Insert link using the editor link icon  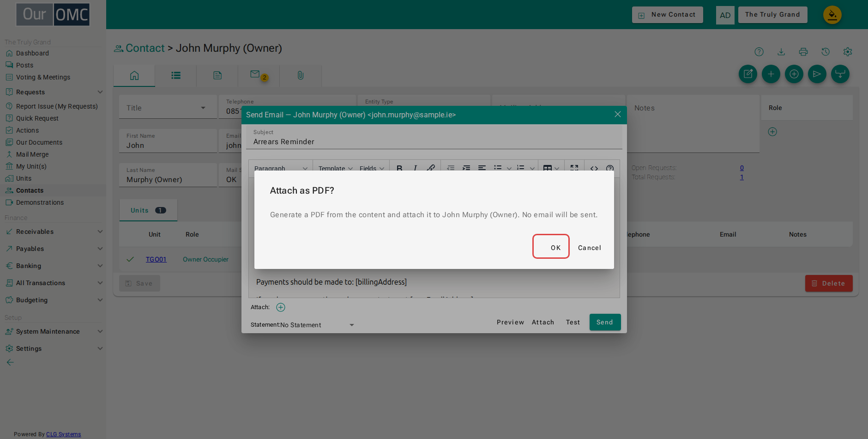[431, 168]
